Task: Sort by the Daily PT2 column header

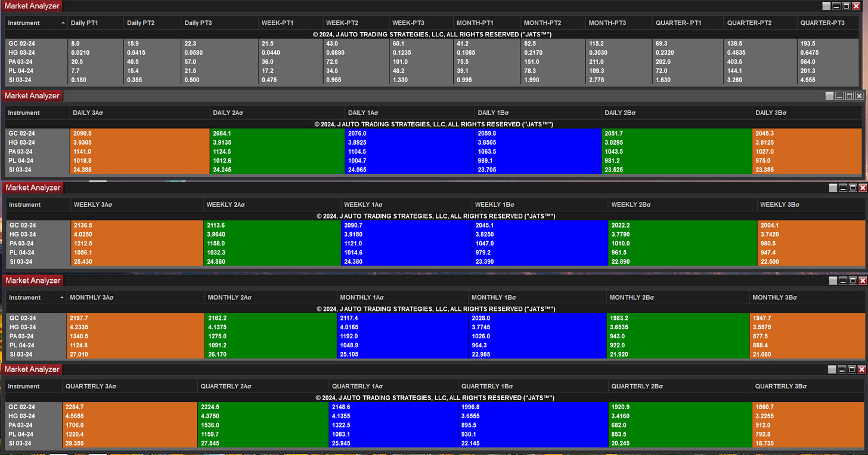Action: click(x=151, y=23)
